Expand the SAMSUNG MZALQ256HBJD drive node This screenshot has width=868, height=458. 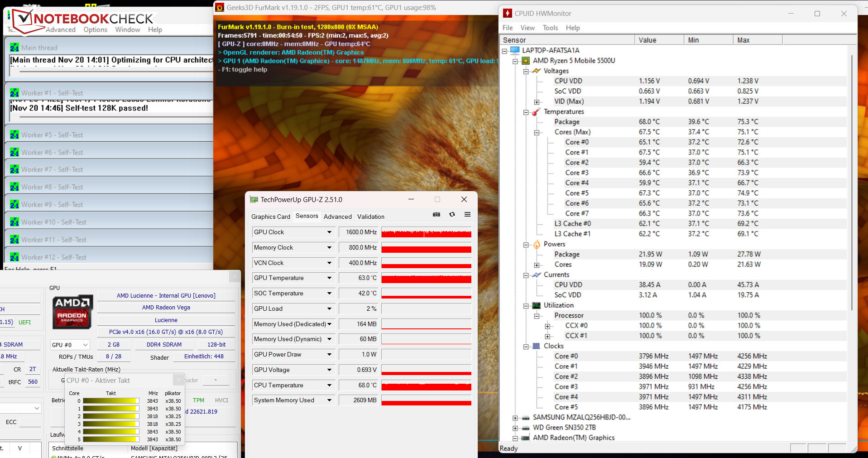pyautogui.click(x=515, y=418)
